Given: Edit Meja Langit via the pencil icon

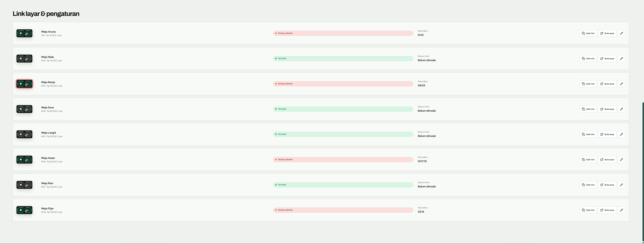Looking at the screenshot, I should [621, 134].
